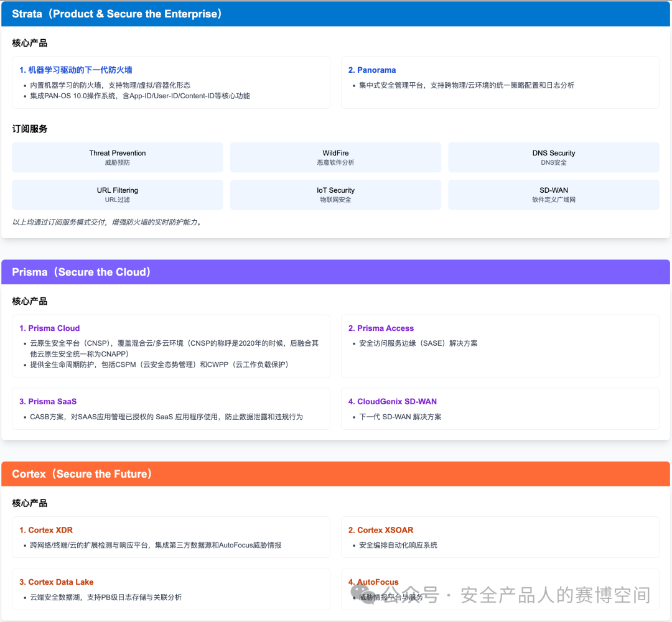Click the 核心产品 heading under Strata
This screenshot has height=622, width=672.
pos(30,43)
